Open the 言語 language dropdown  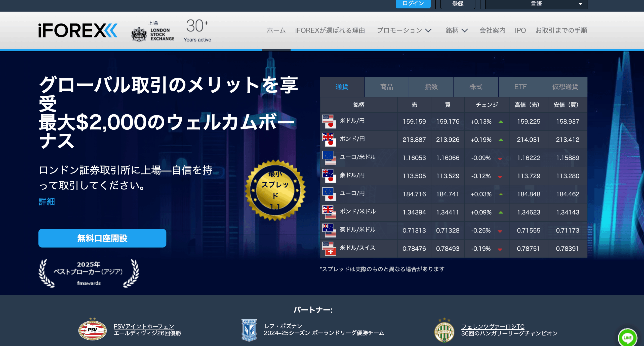coord(536,4)
